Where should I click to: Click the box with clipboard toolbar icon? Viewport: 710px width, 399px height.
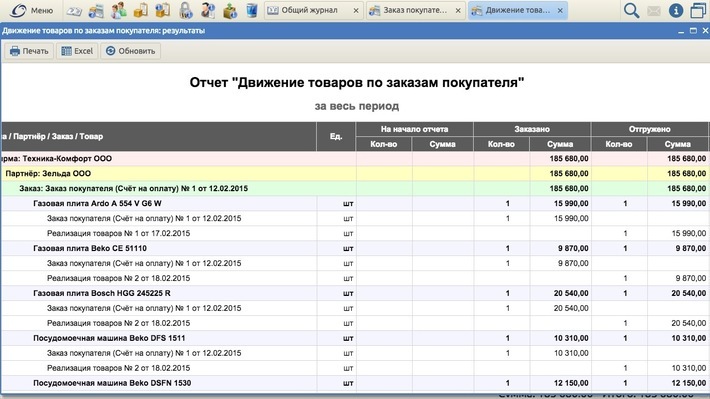click(x=141, y=10)
